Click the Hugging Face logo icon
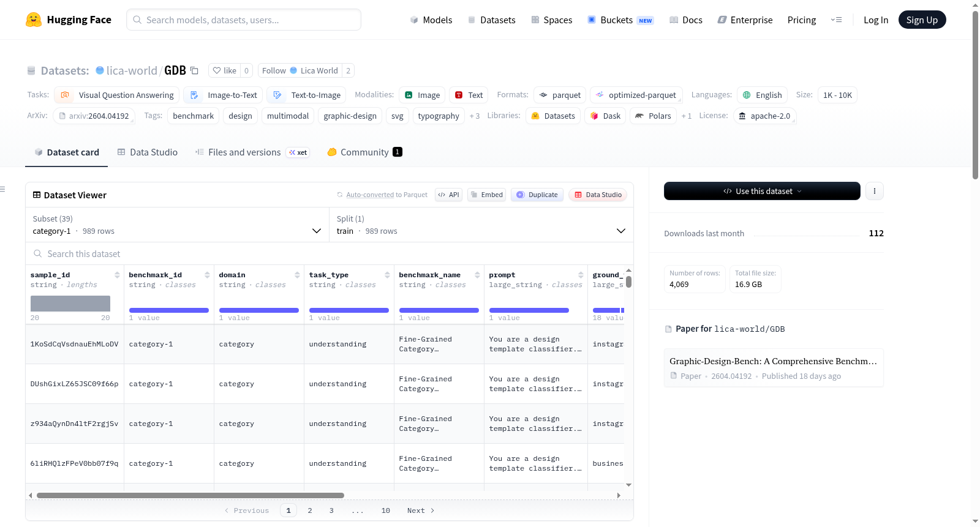The height and width of the screenshot is (527, 980). tap(34, 20)
